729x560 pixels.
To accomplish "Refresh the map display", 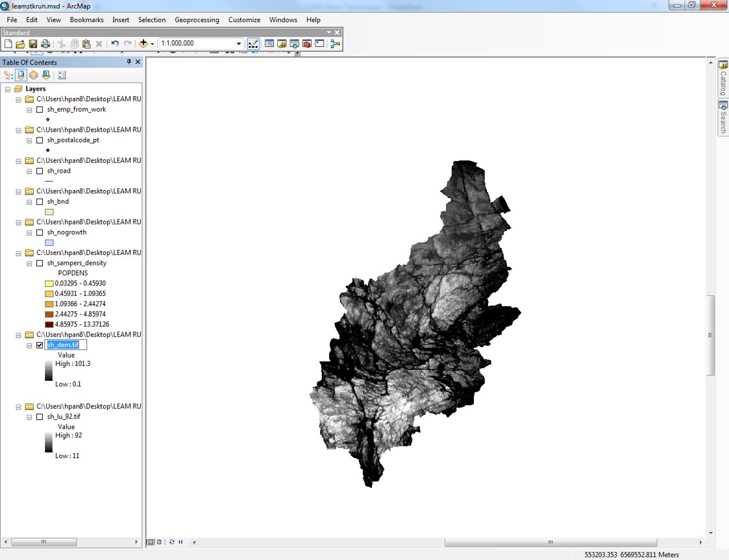I will (172, 542).
